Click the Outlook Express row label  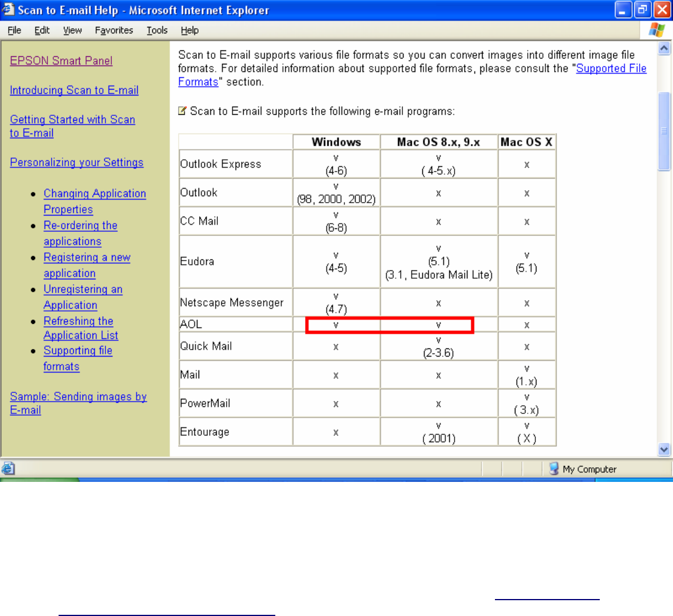point(221,164)
